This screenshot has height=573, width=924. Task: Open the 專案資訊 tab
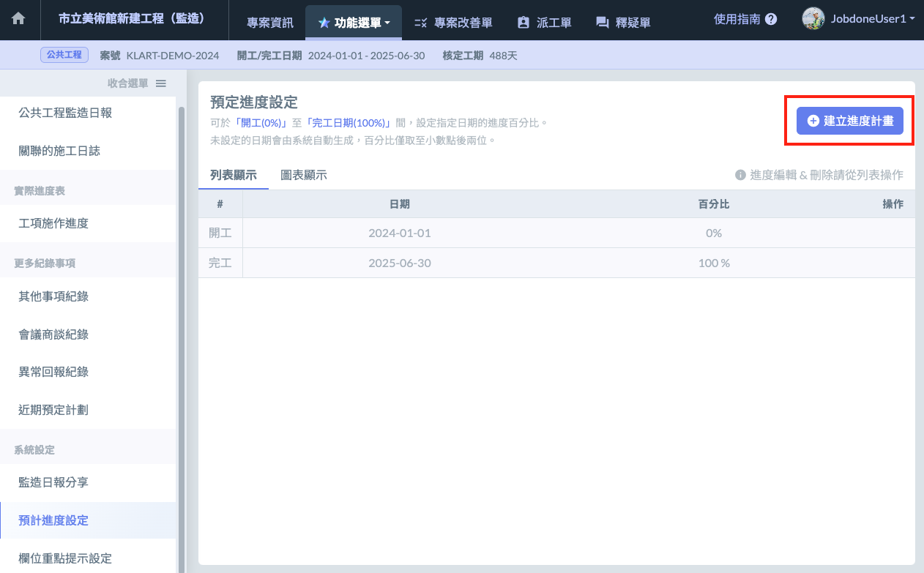[x=270, y=23]
